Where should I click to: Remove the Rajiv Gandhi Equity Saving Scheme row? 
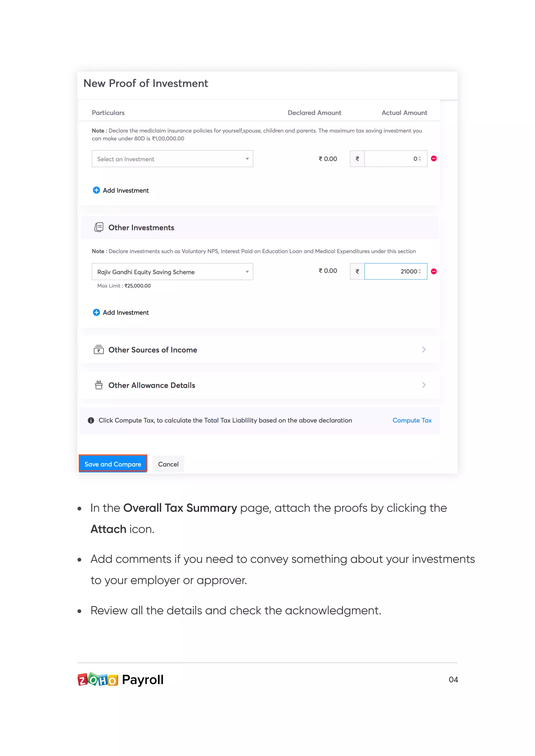tap(434, 271)
